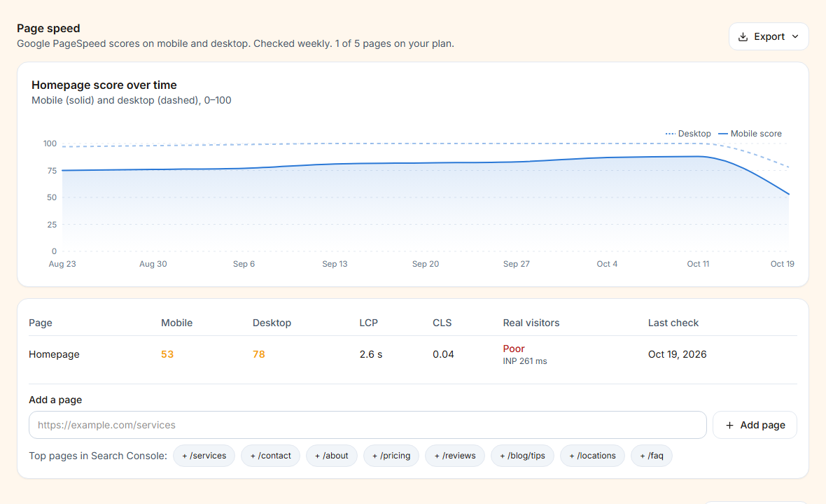Click the Sep 13 chart axis label
The height and width of the screenshot is (504, 826).
click(x=335, y=264)
